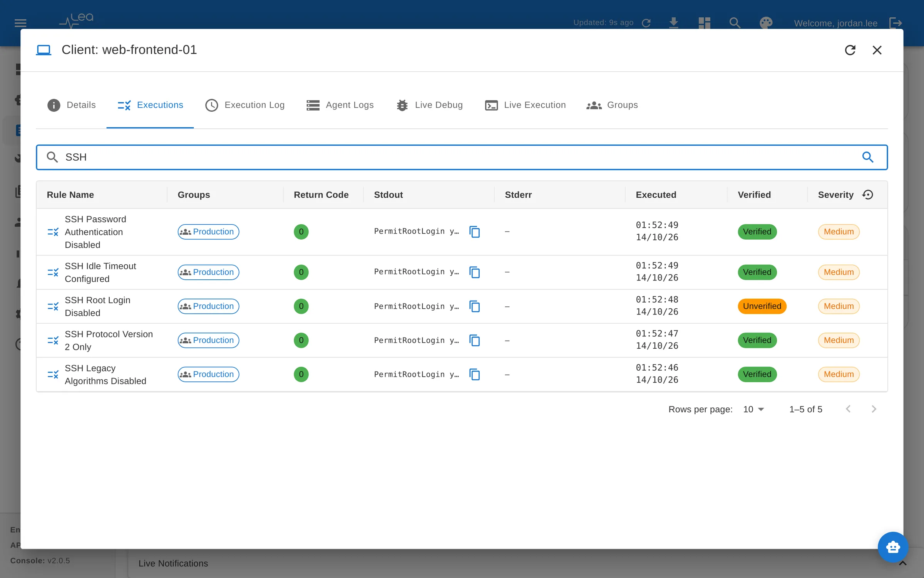
Task: Go to the previous results page
Action: [x=848, y=409]
